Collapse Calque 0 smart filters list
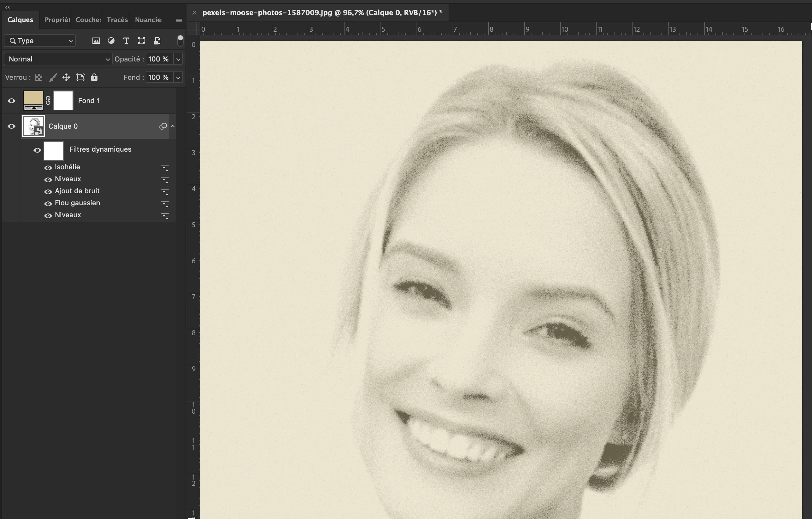 [172, 126]
